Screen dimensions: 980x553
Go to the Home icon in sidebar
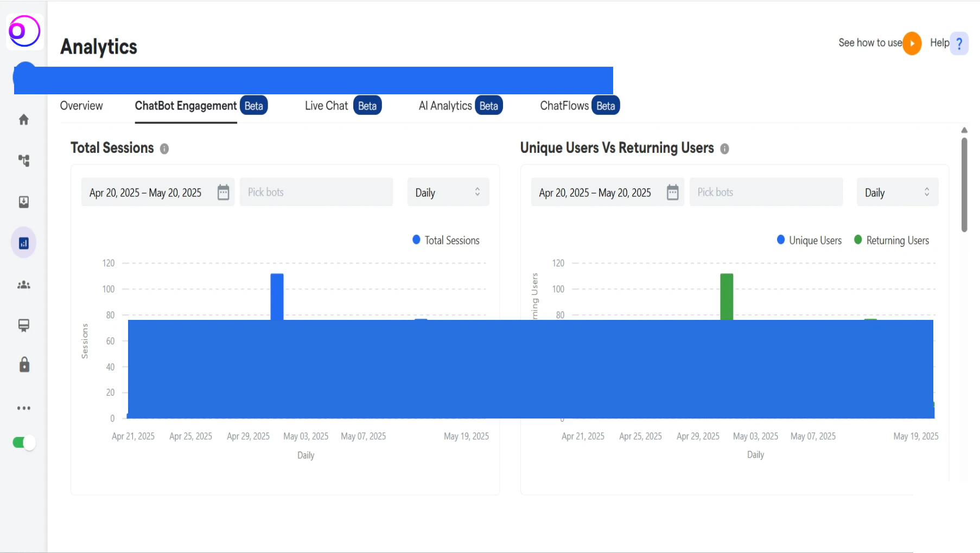click(x=24, y=120)
